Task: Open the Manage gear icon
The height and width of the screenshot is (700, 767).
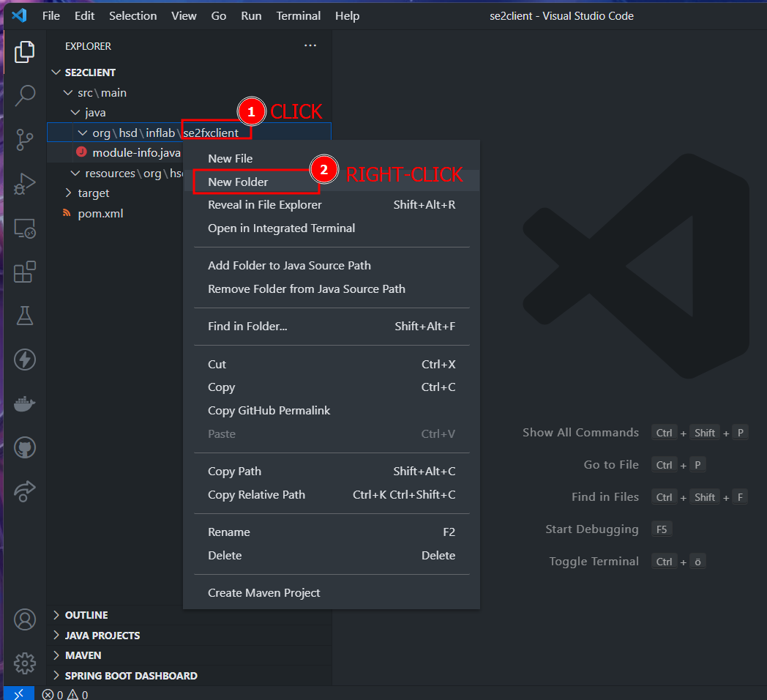Action: [24, 663]
